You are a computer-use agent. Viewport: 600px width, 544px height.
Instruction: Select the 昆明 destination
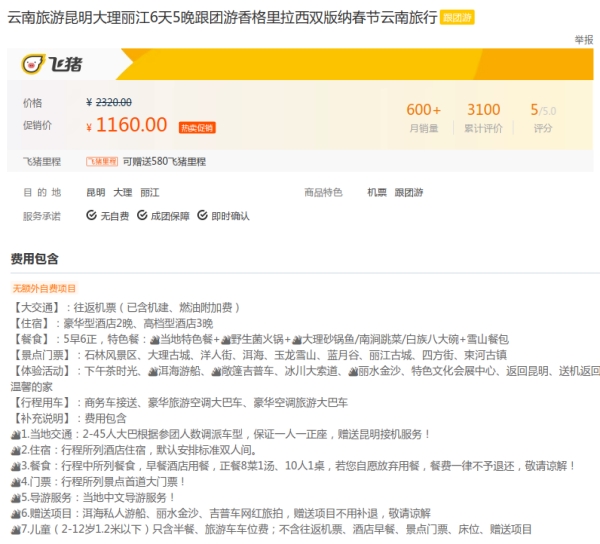point(95,192)
